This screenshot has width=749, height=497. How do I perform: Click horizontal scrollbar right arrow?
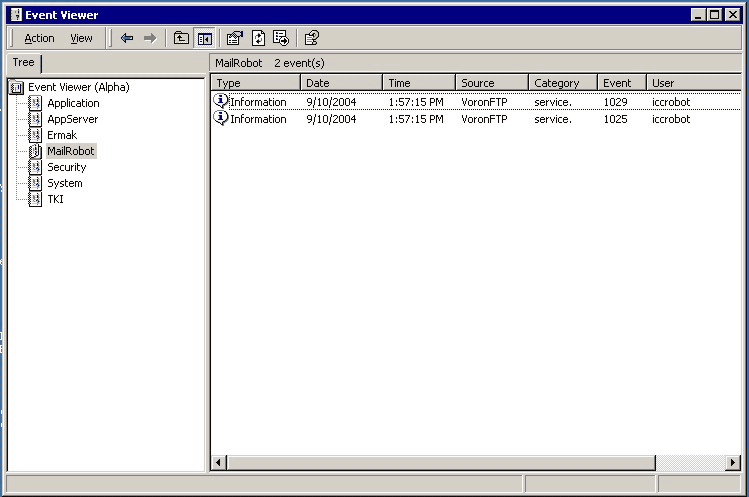point(733,462)
